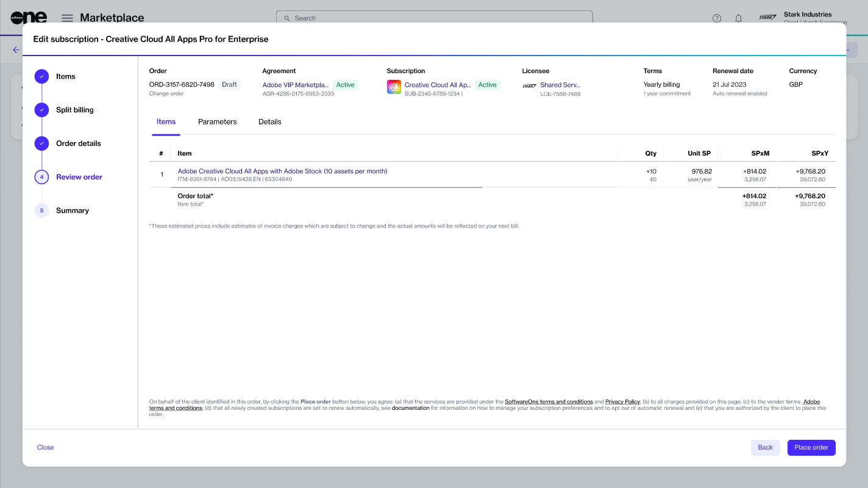Switch to the Details tab

pyautogui.click(x=270, y=122)
